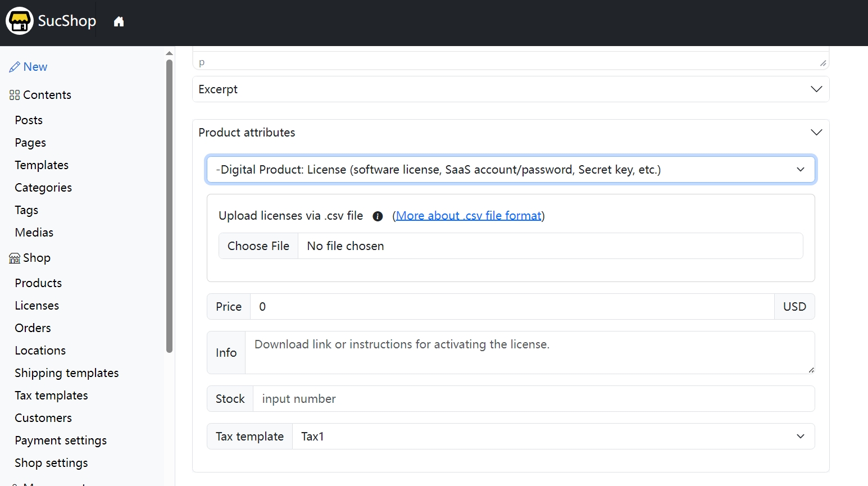Open More about .csv file format link
The height and width of the screenshot is (486, 868).
pos(469,216)
